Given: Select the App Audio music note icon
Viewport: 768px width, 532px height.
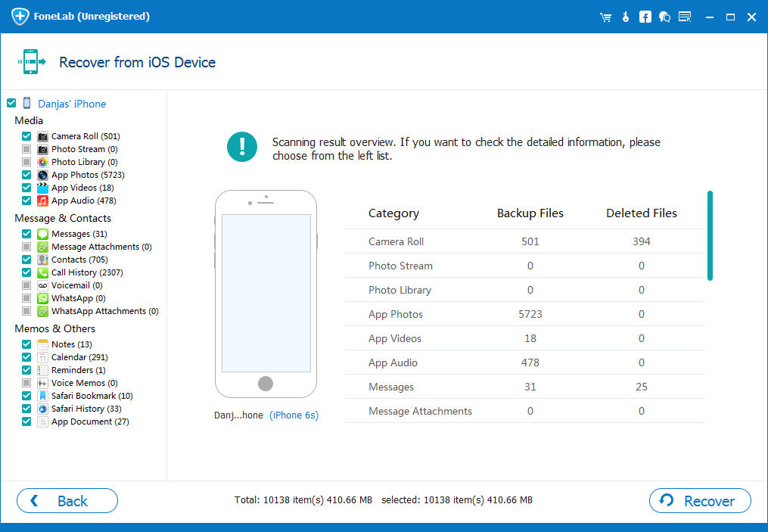Looking at the screenshot, I should coord(42,201).
